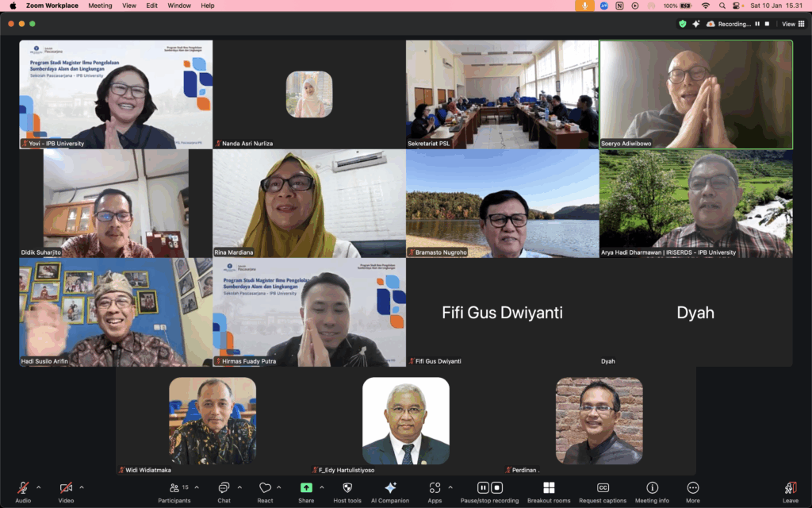Open Meeting info
Screen dimensions: 812x508
652,488
